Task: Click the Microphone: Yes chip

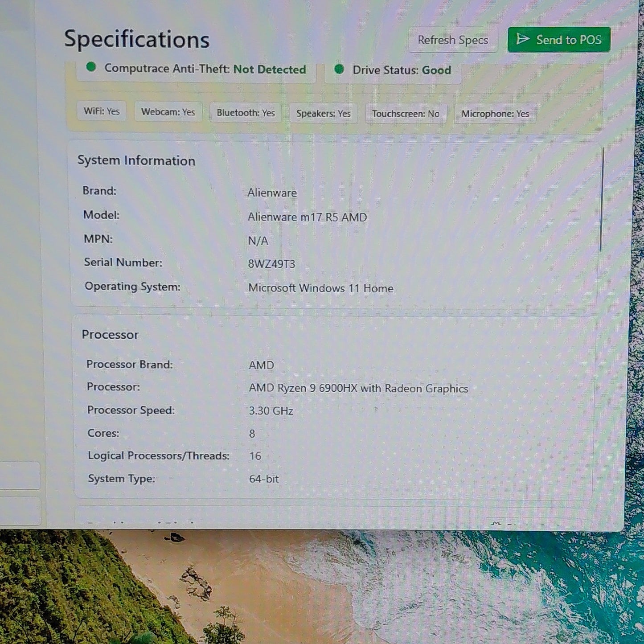Action: 495,114
